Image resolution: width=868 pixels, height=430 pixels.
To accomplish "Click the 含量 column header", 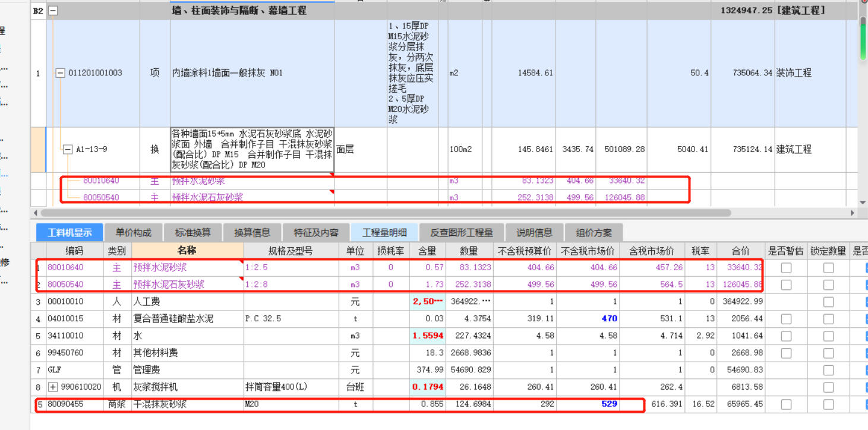I will click(427, 251).
